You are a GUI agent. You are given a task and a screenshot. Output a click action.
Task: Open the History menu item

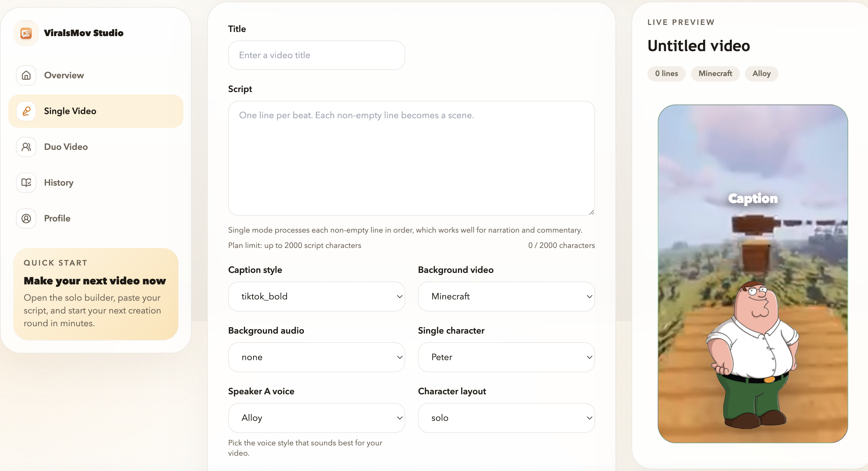coord(58,182)
